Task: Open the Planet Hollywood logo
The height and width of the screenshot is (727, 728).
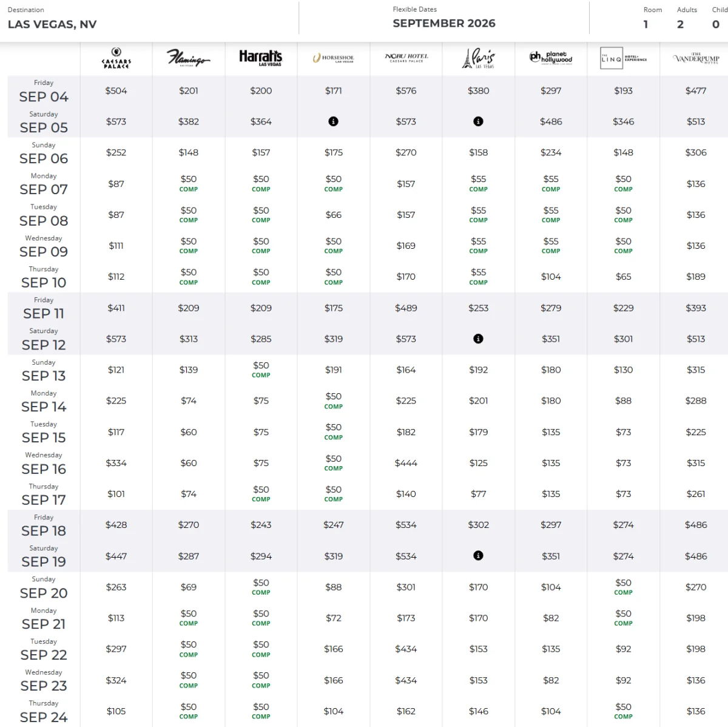Action: tap(551, 58)
